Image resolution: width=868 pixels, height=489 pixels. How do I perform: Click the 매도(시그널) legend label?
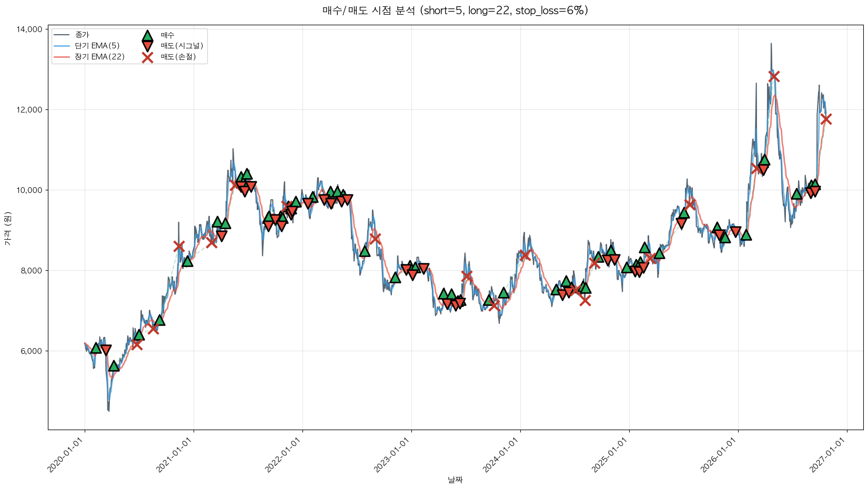pyautogui.click(x=182, y=46)
